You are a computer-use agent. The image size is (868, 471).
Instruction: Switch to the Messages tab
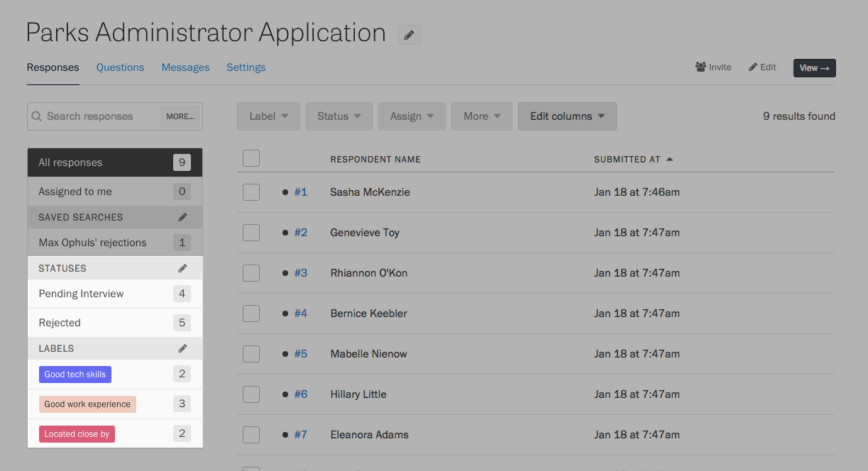(185, 67)
